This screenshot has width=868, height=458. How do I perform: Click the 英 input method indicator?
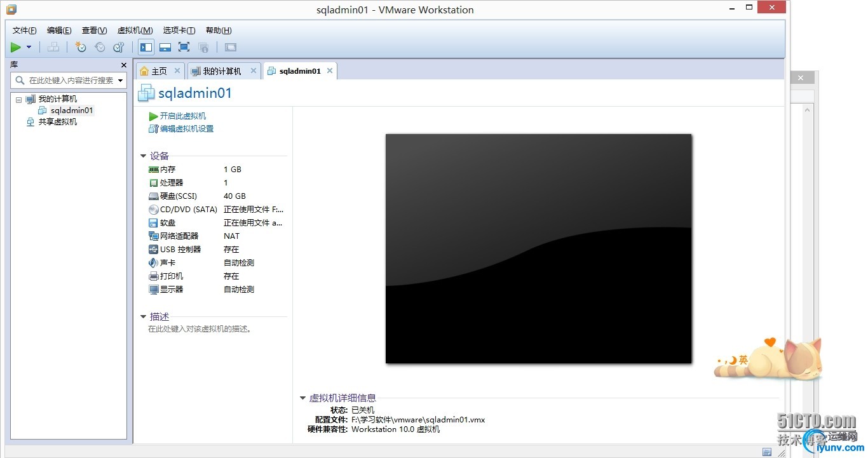[743, 360]
